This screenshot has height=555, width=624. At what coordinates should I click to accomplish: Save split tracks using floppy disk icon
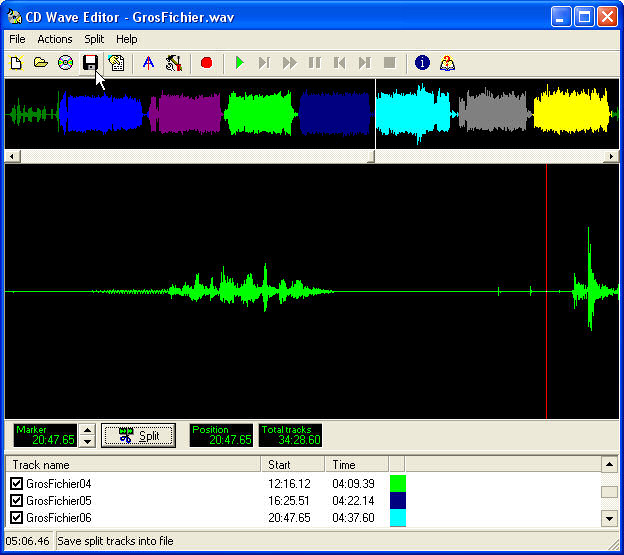coord(90,63)
